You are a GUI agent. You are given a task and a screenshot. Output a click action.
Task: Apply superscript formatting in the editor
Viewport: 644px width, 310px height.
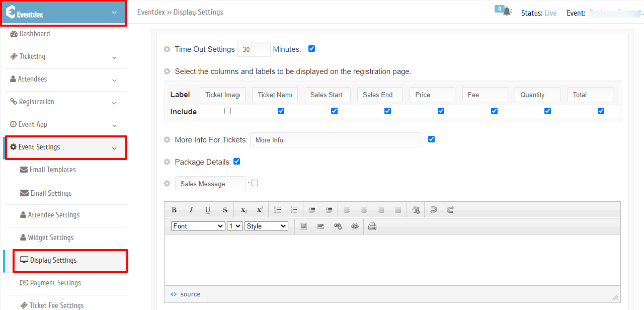pyautogui.click(x=260, y=210)
